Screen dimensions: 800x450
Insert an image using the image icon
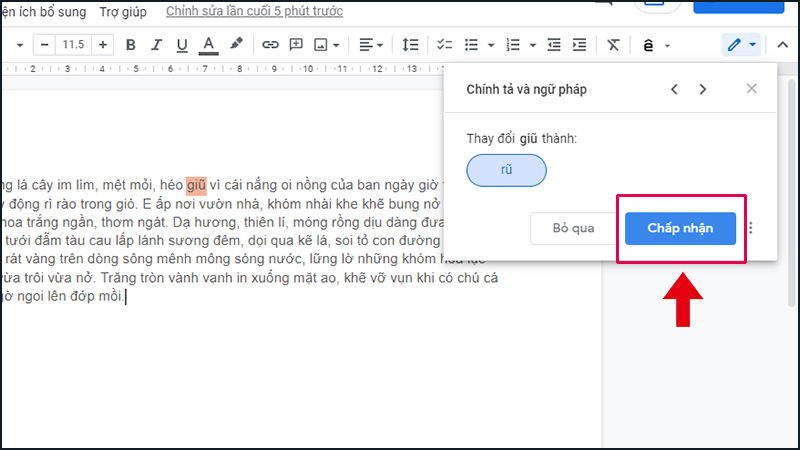pyautogui.click(x=320, y=45)
